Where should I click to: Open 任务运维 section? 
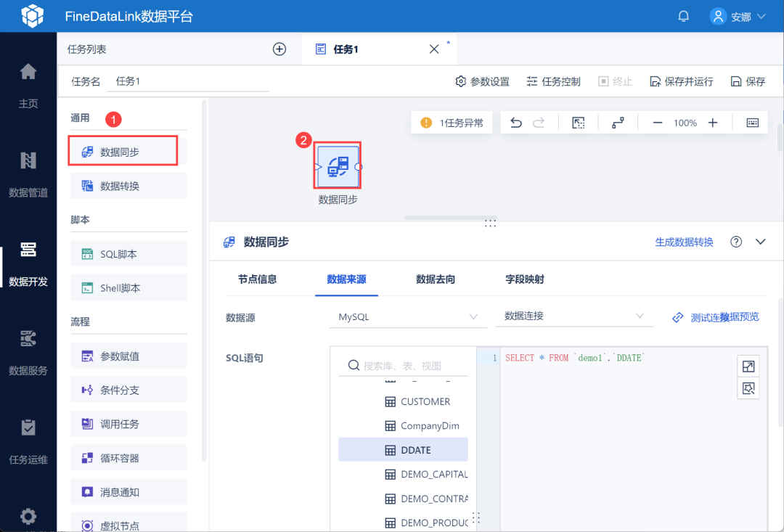(x=28, y=441)
